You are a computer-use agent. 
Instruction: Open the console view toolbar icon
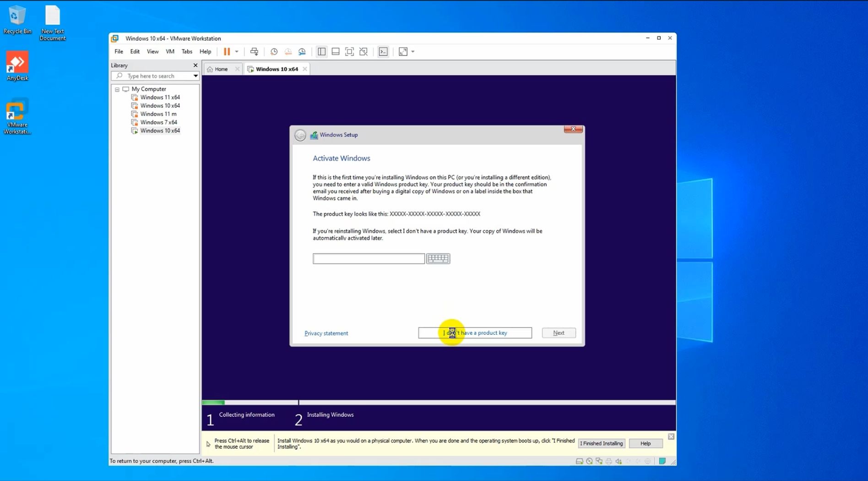point(383,52)
